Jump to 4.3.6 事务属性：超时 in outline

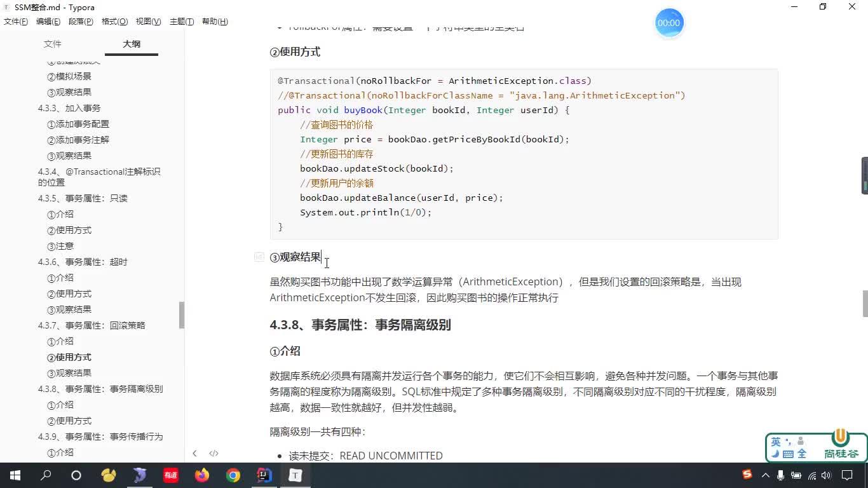[83, 262]
